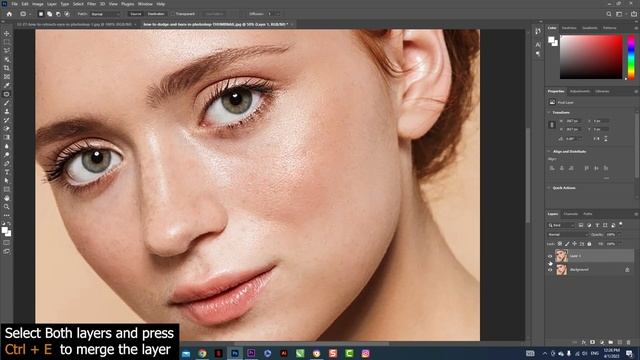Select the Eraser tool
The height and width of the screenshot is (360, 640).
(7, 129)
